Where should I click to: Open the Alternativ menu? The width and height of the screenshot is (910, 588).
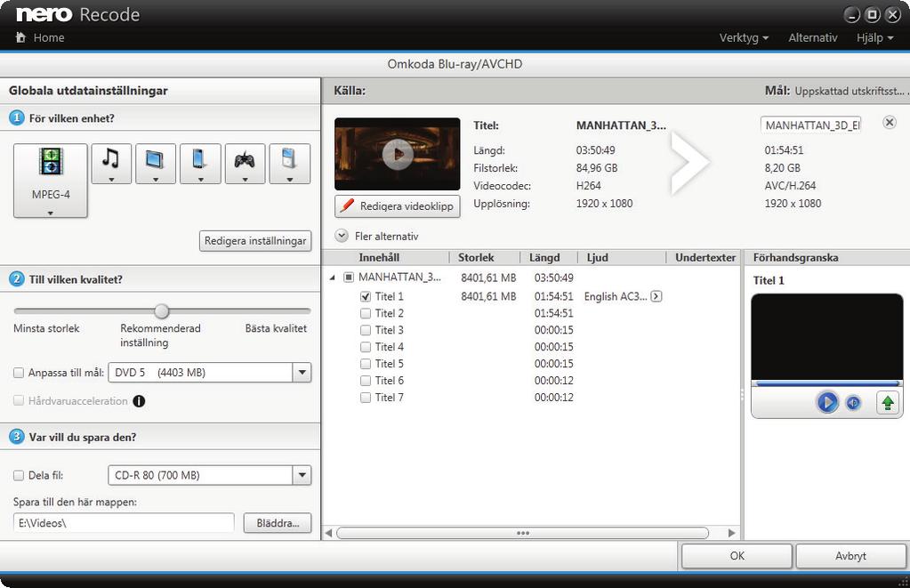coord(812,37)
